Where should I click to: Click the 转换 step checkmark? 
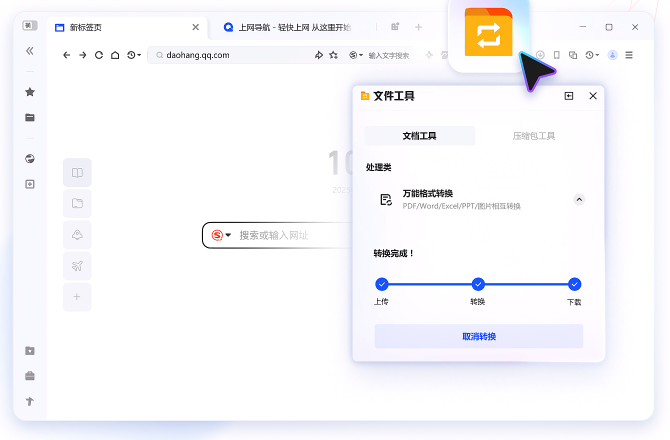point(478,284)
